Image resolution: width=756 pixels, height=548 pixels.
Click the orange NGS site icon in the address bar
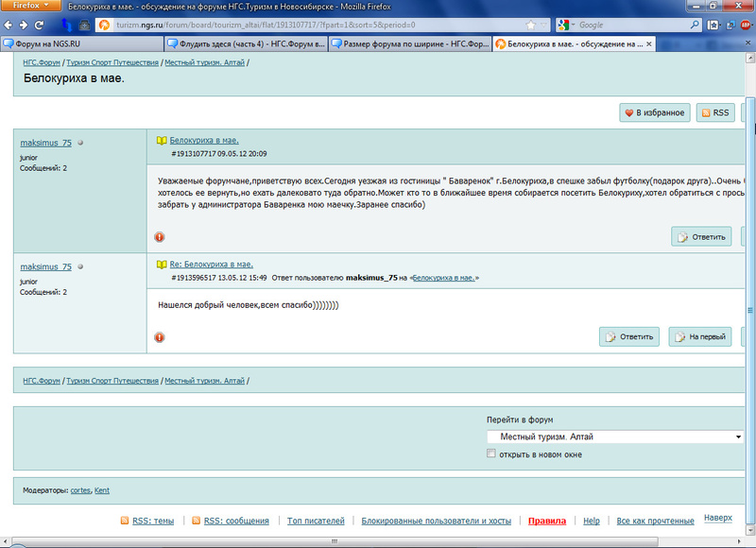click(105, 26)
